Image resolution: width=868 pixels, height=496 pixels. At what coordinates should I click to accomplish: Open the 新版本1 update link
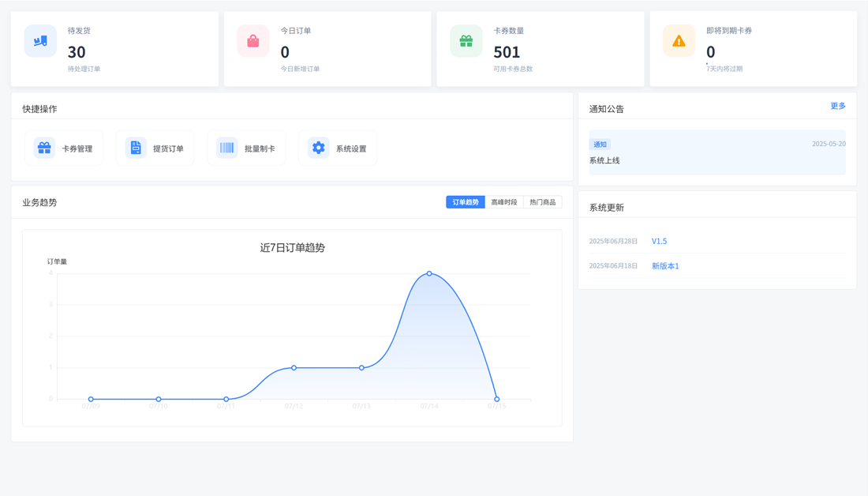(x=665, y=266)
